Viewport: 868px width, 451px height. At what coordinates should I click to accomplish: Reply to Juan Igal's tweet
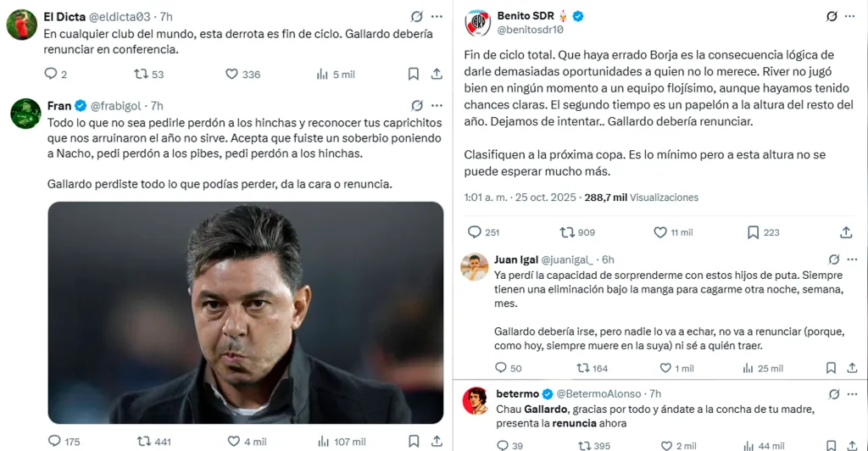click(x=501, y=368)
